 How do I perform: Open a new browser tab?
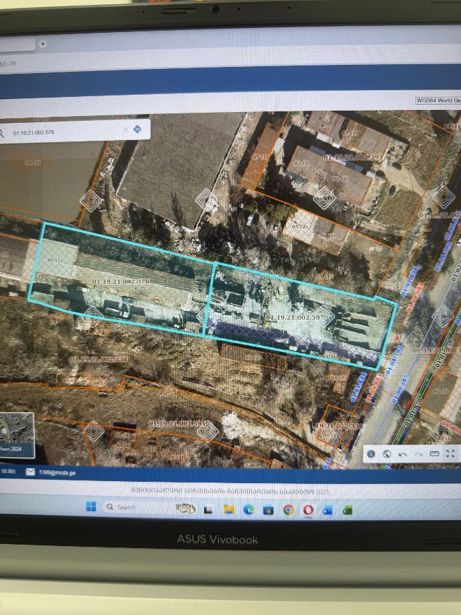pyautogui.click(x=43, y=44)
